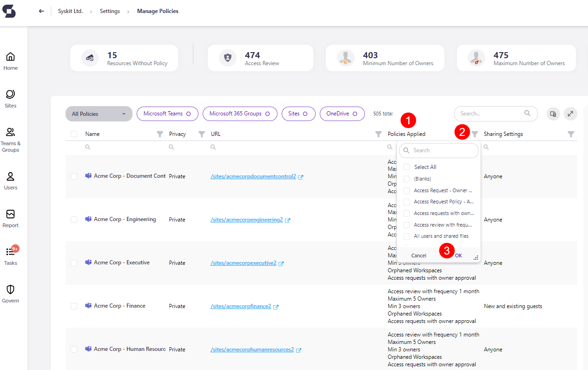Go to Settings via the breadcrumb
Image resolution: width=588 pixels, height=370 pixels.
tap(110, 11)
